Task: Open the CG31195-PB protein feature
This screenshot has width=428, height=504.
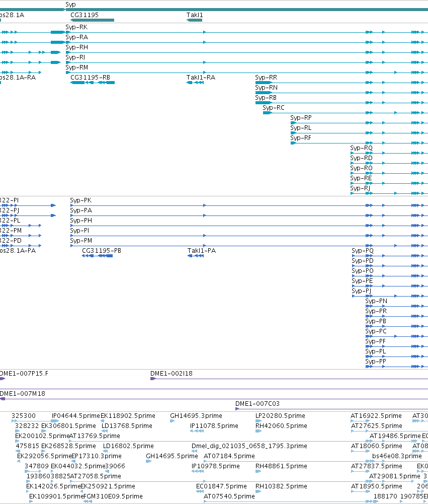Action: click(x=97, y=256)
